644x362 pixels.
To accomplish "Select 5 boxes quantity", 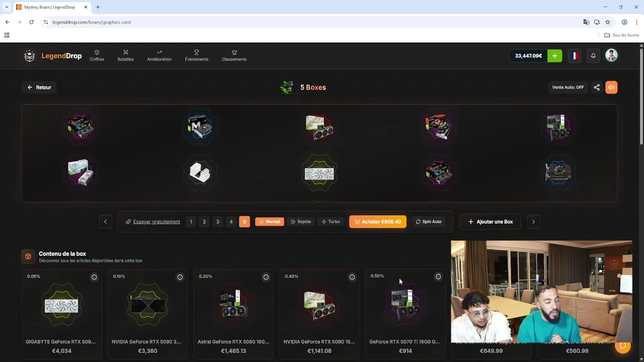I will click(245, 222).
